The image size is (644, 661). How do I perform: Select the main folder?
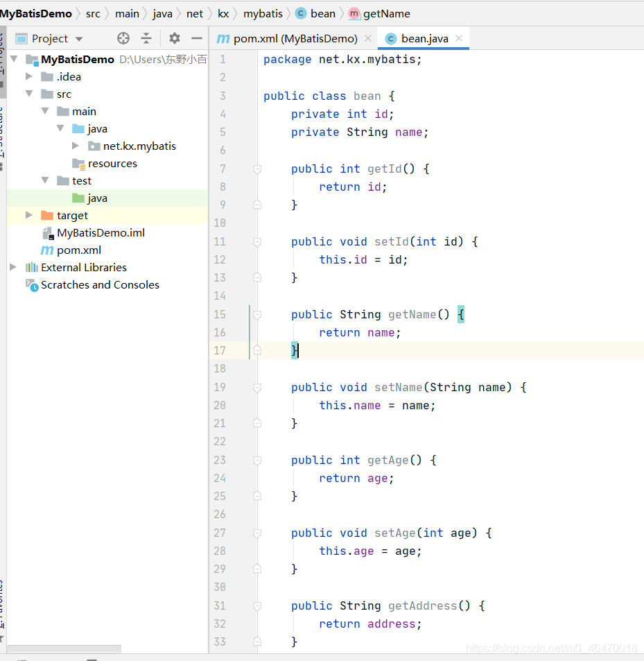(76, 111)
